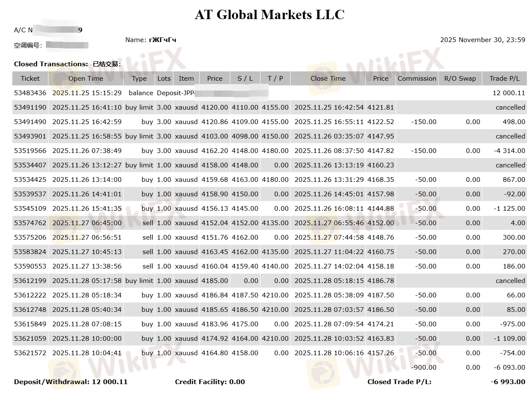Click the Ticket column header

coord(30,78)
